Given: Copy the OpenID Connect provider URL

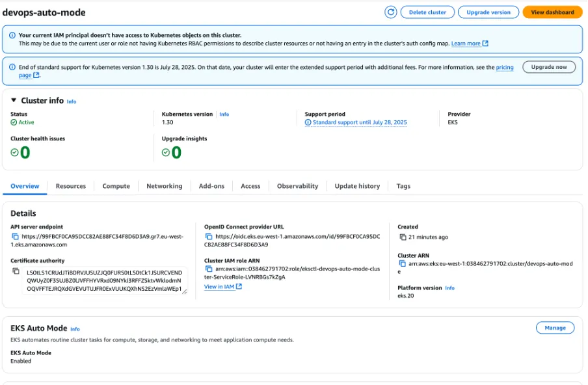Looking at the screenshot, I should coord(209,237).
